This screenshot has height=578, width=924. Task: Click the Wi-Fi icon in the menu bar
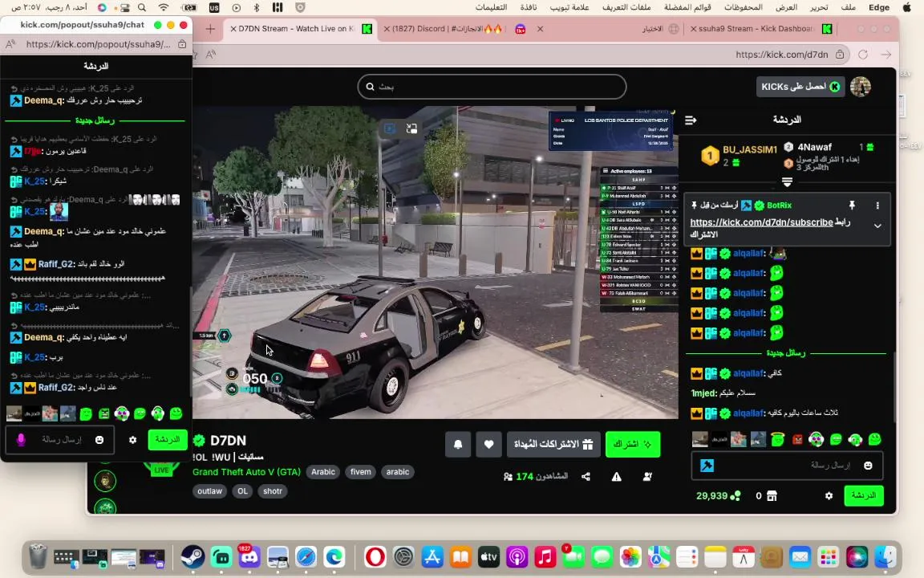[x=164, y=7]
